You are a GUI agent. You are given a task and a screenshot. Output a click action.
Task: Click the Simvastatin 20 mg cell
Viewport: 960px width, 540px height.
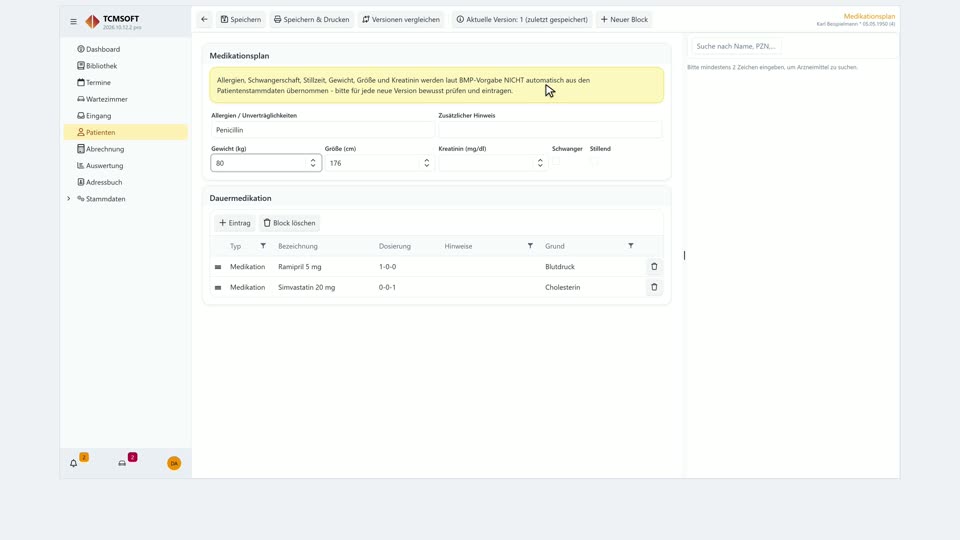click(x=306, y=287)
